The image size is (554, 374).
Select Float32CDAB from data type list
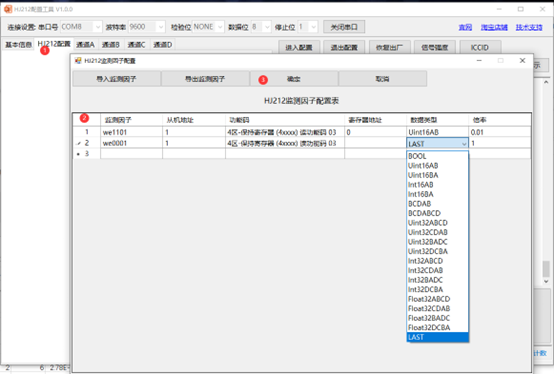pyautogui.click(x=437, y=309)
